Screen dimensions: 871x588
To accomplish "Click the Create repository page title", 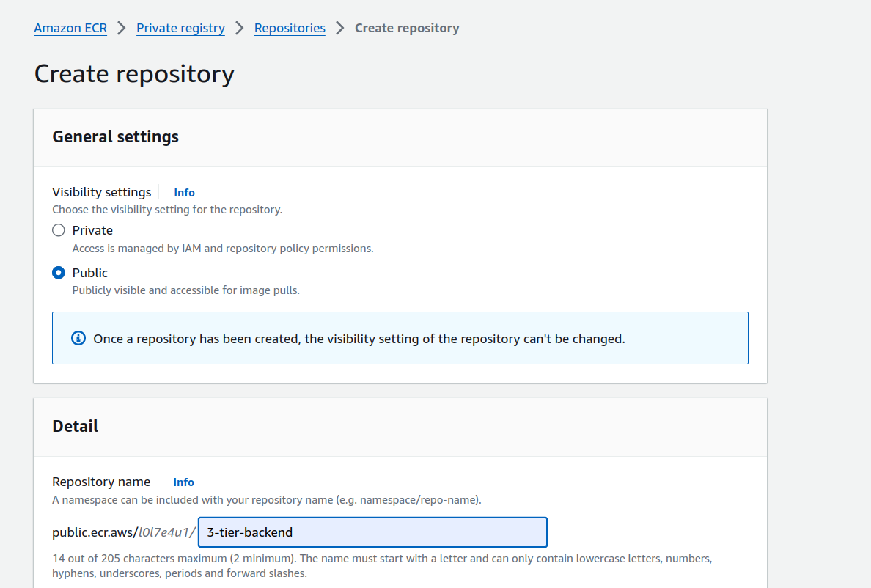I will (134, 74).
